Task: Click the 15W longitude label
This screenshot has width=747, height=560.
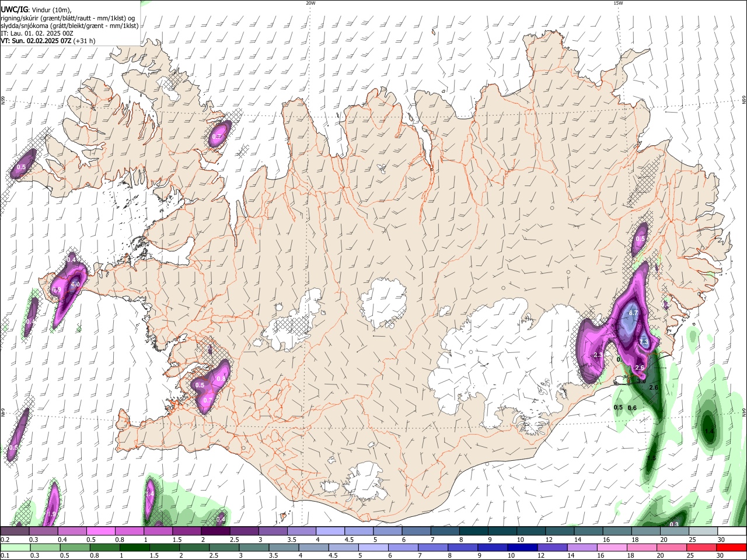Action: [618, 3]
